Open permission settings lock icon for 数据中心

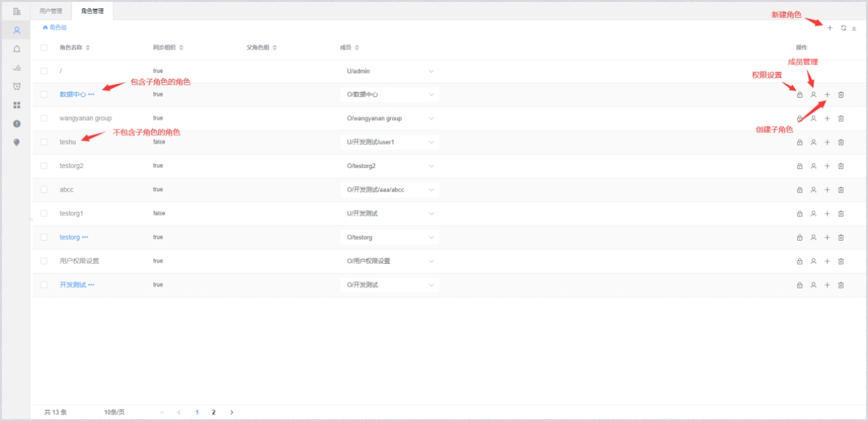click(800, 95)
